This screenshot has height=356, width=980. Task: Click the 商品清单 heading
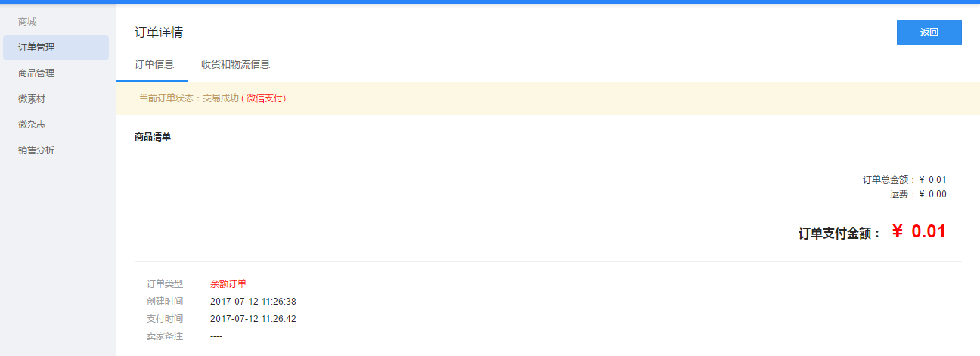152,137
